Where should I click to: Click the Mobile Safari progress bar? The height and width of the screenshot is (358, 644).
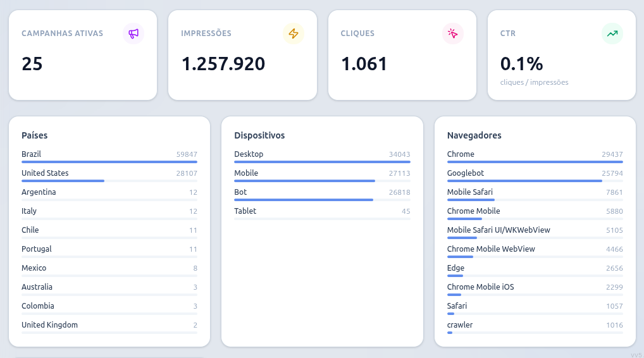click(535, 200)
